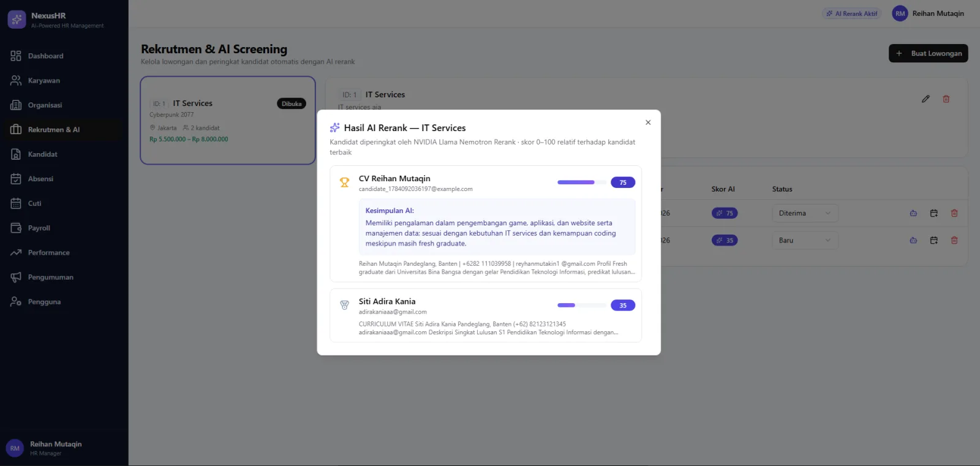The width and height of the screenshot is (980, 466).
Task: Click candidate name CV Reihan Mutaqin
Action: tap(394, 178)
